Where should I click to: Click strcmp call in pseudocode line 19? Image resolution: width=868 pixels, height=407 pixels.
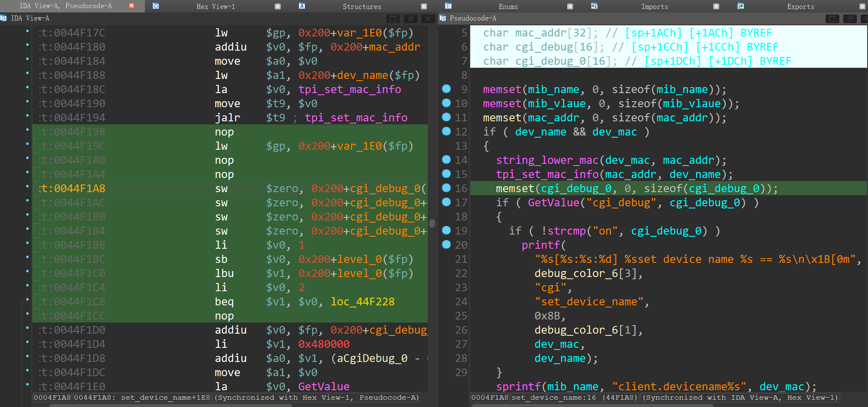[x=567, y=231]
